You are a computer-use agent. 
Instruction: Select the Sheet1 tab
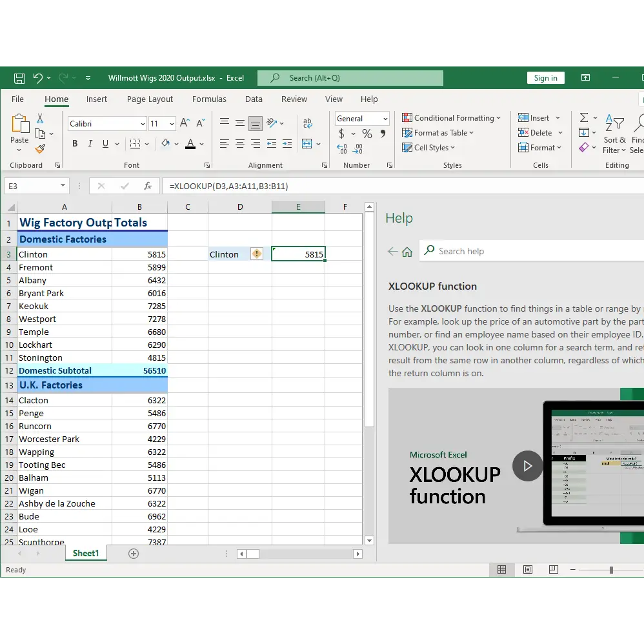coord(86,553)
